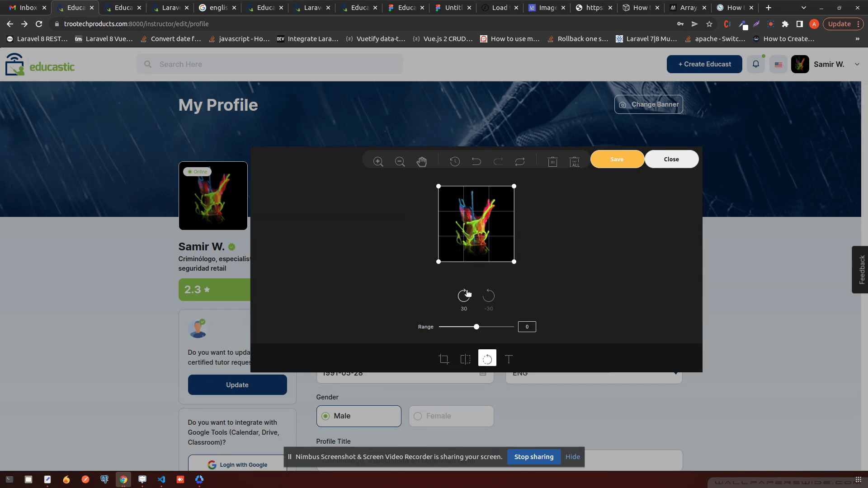Open the Vuetify data-t bookmark
Viewport: 868px width, 488px height.
pos(376,39)
